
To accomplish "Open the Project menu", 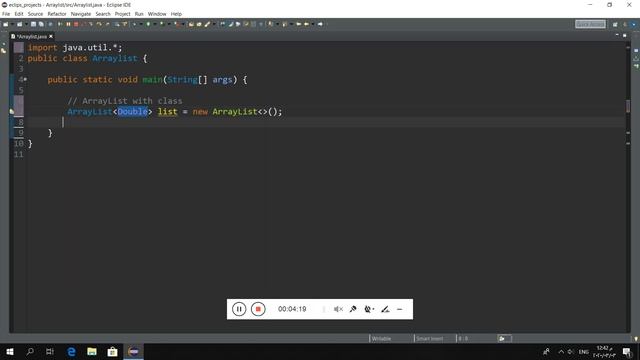I will (122, 14).
